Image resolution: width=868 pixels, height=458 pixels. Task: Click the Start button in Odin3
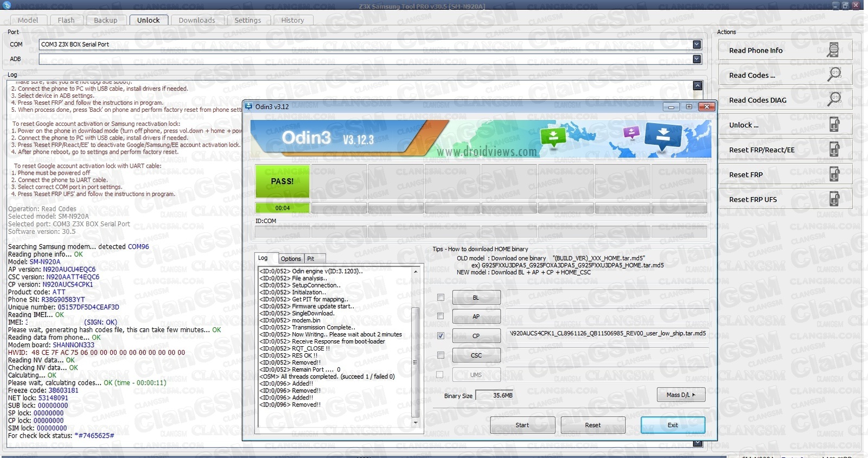click(522, 425)
